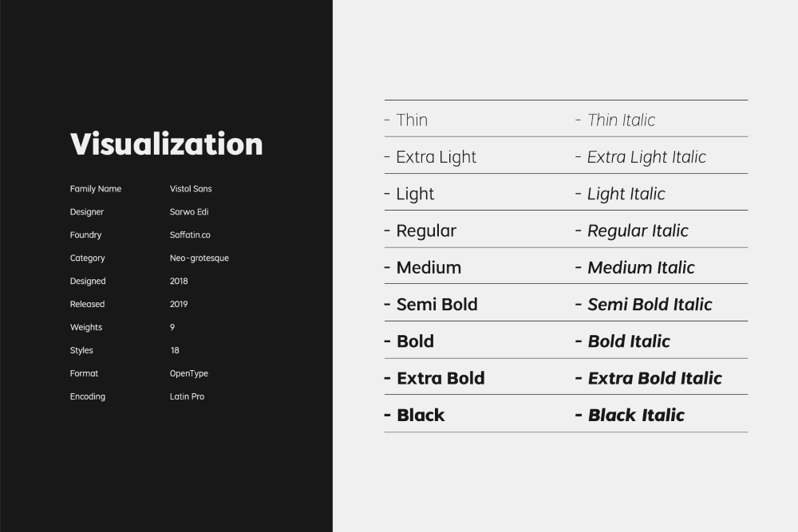Select the OpenType format value
The image size is (798, 532).
[188, 373]
